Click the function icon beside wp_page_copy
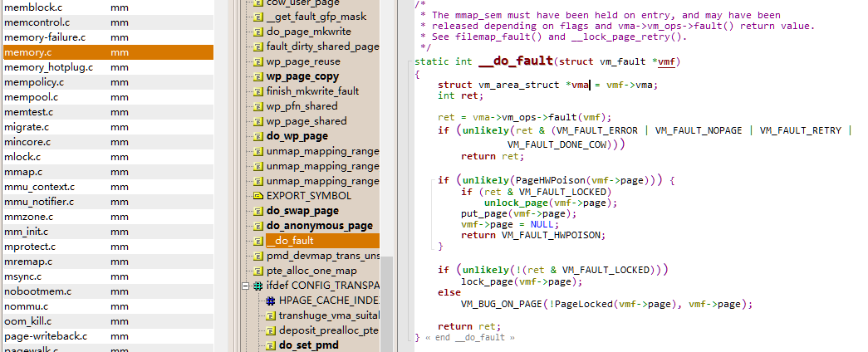 258,76
